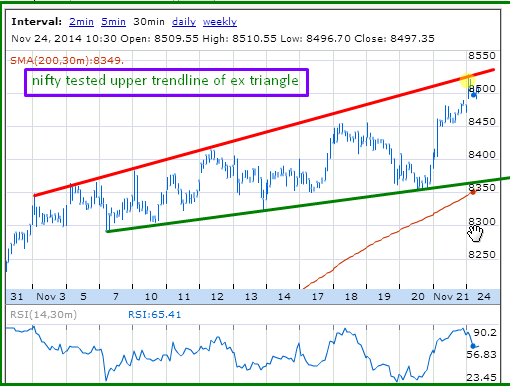This screenshot has height=386, width=510.
Task: Switch chart interval to 2min
Action: tap(81, 22)
